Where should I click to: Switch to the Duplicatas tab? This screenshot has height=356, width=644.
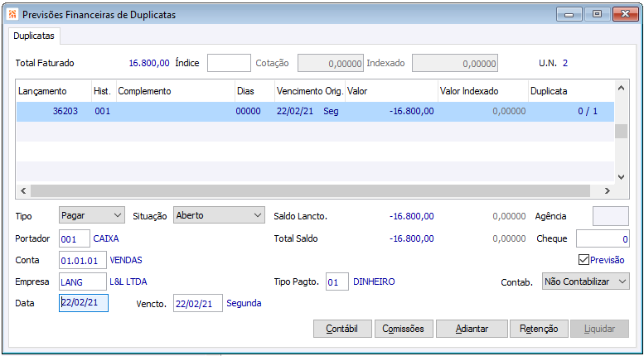point(34,36)
